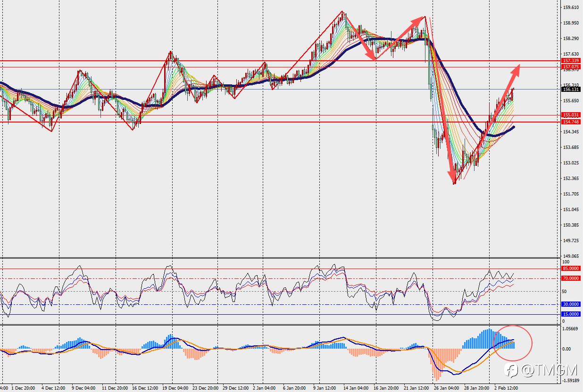The height and width of the screenshot is (392, 583).
Task: Click the 149.725 price axis value
Action: click(571, 241)
